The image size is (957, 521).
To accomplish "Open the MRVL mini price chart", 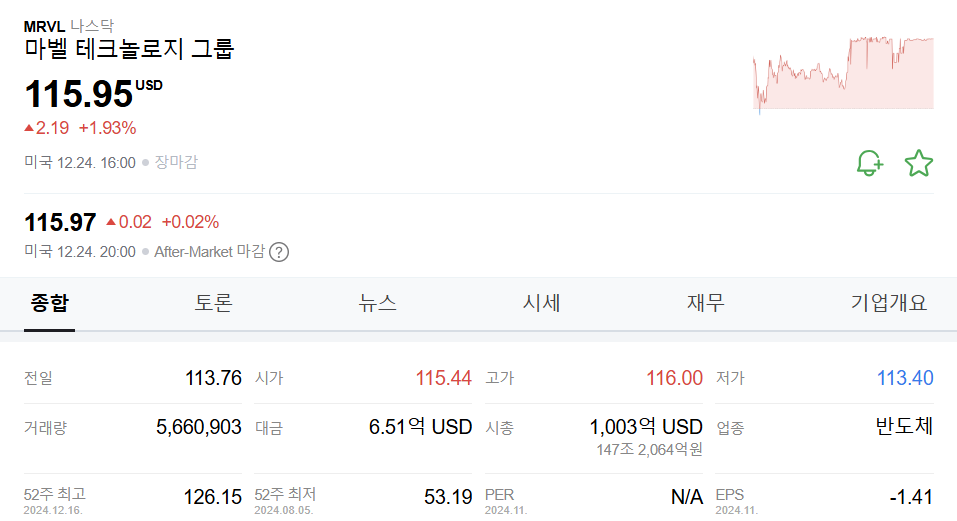I will 843,75.
